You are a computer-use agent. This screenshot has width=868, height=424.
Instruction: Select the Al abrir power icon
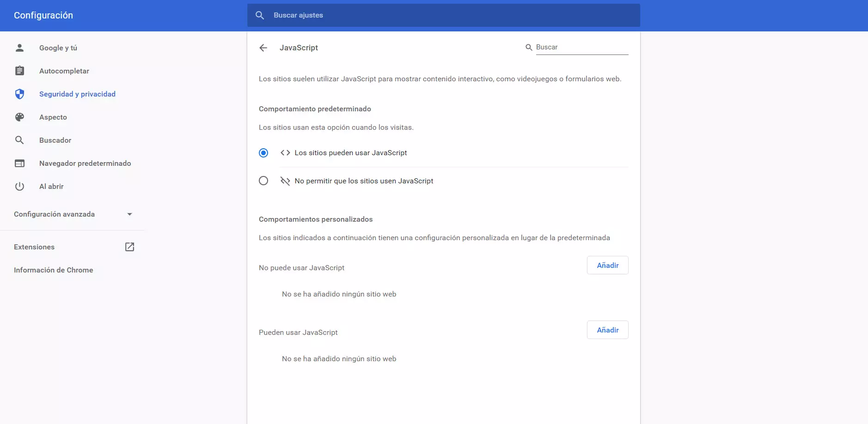click(19, 186)
